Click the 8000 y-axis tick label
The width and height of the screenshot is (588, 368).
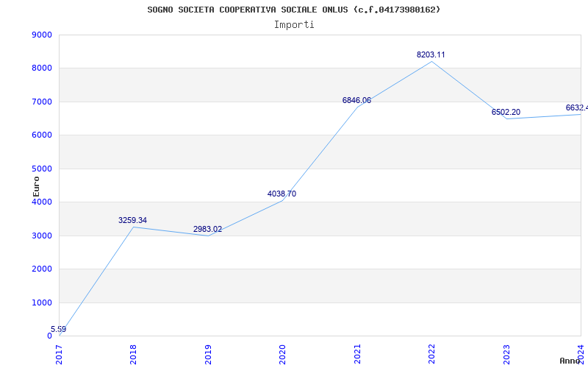point(42,68)
